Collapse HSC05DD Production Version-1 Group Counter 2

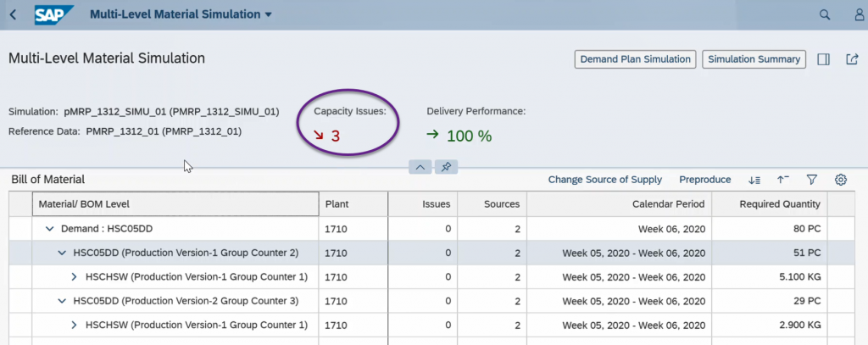[62, 253]
